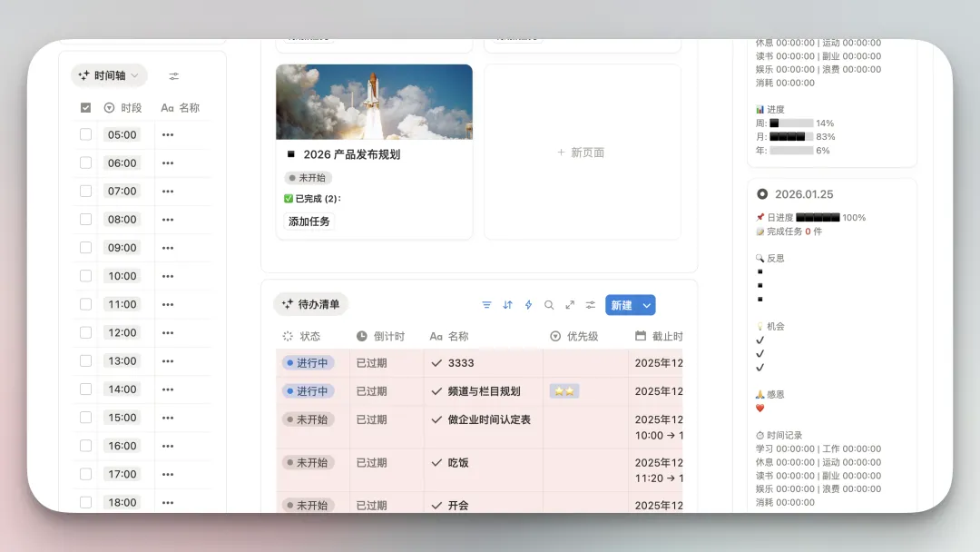Image resolution: width=980 pixels, height=552 pixels.
Task: Open the 进行中 status for 频道与栏目规划
Action: click(x=308, y=391)
